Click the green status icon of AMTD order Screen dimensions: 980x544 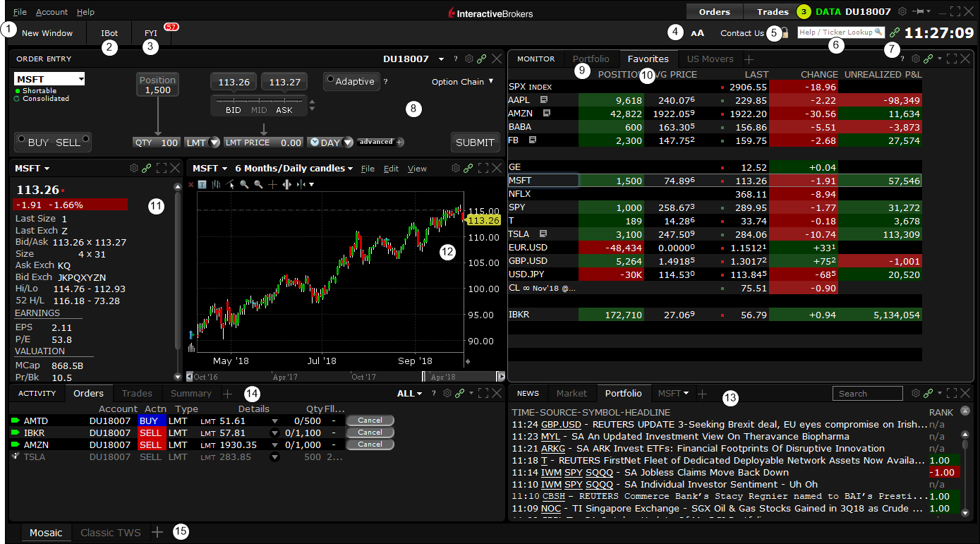[x=16, y=421]
